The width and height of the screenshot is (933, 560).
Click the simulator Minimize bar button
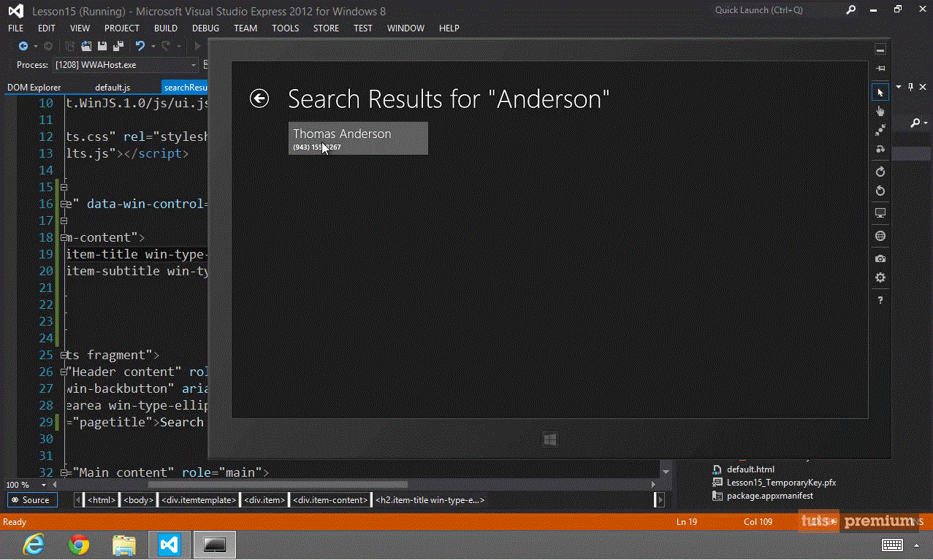pyautogui.click(x=880, y=50)
